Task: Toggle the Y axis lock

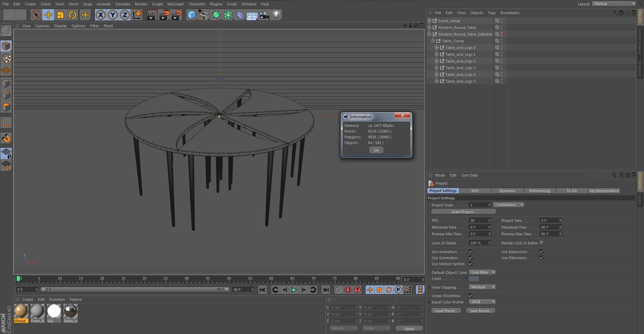Action: [113, 15]
